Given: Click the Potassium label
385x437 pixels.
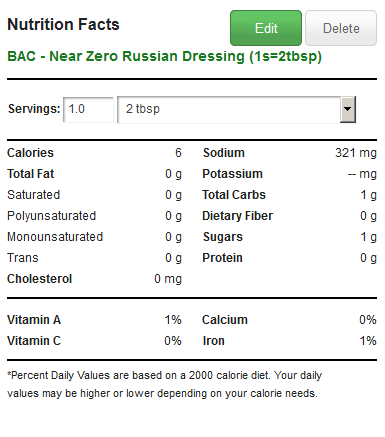Looking at the screenshot, I should (x=233, y=174).
